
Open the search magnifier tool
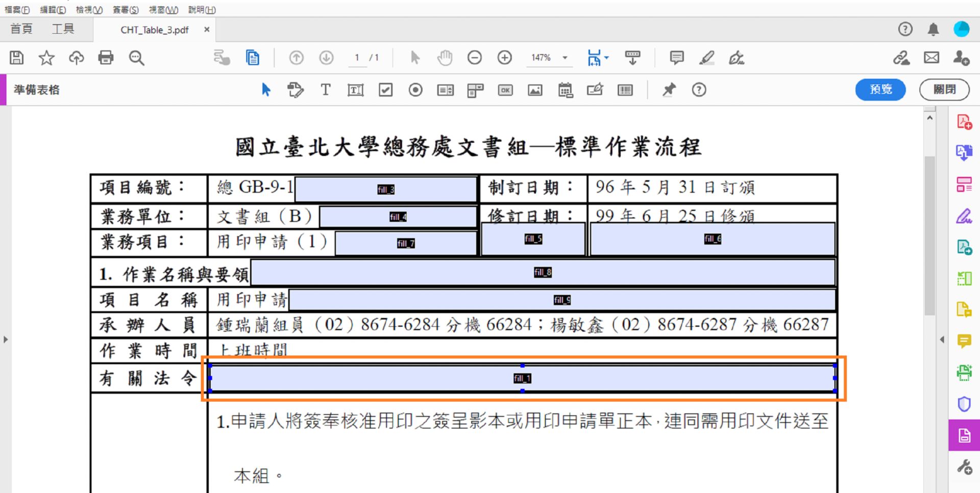[136, 58]
